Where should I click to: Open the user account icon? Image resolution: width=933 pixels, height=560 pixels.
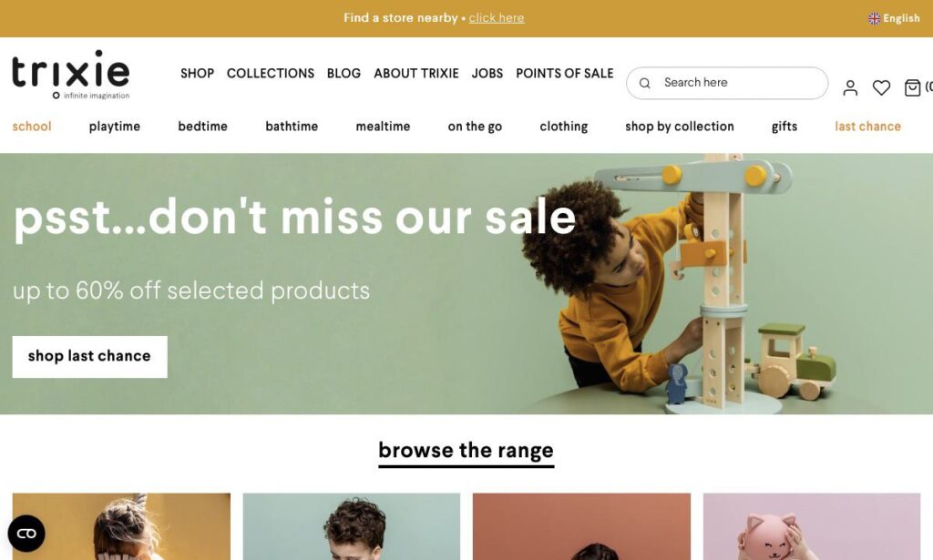[850, 88]
